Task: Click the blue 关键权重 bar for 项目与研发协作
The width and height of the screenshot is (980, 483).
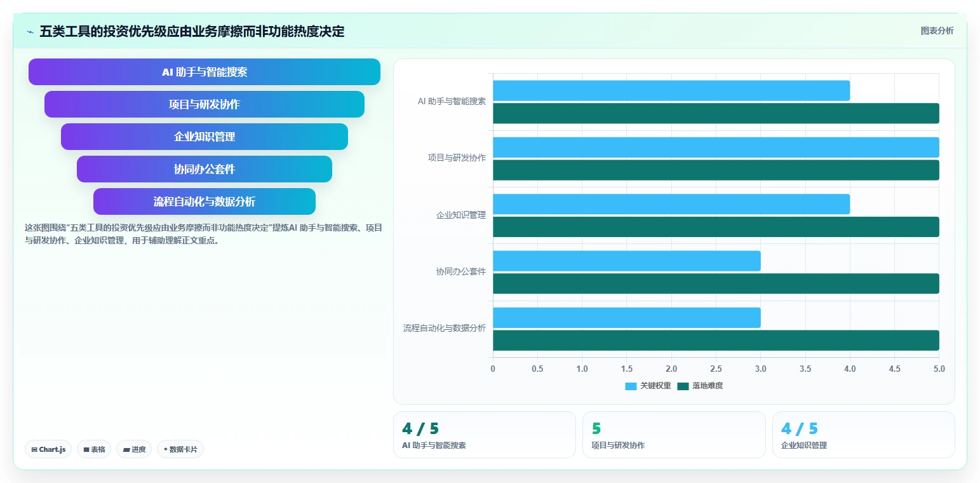Action: pyautogui.click(x=716, y=147)
